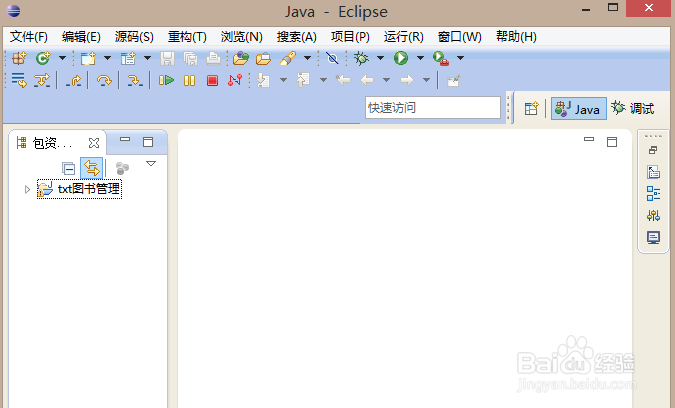Click the New Java Package icon
This screenshot has width=675, height=408.
pos(19,58)
